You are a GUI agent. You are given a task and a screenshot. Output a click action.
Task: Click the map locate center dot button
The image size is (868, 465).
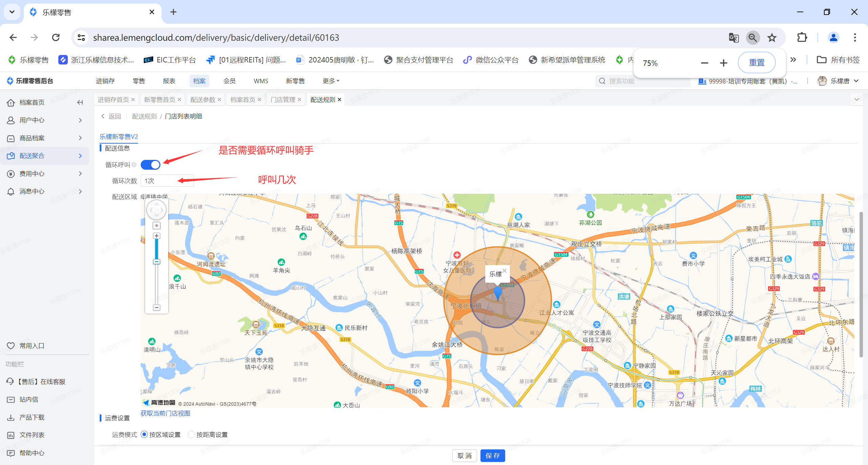point(156,225)
